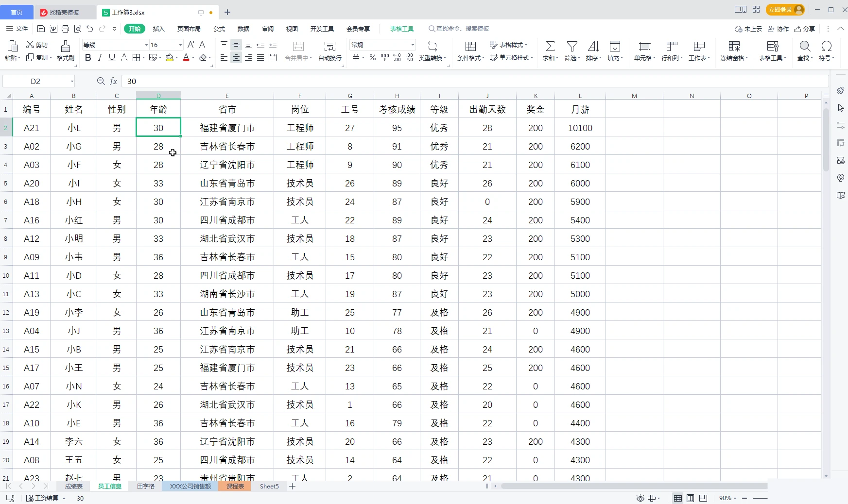Image resolution: width=848 pixels, height=504 pixels.
Task: Click zoom out minus on zoom slider
Action: 744,498
